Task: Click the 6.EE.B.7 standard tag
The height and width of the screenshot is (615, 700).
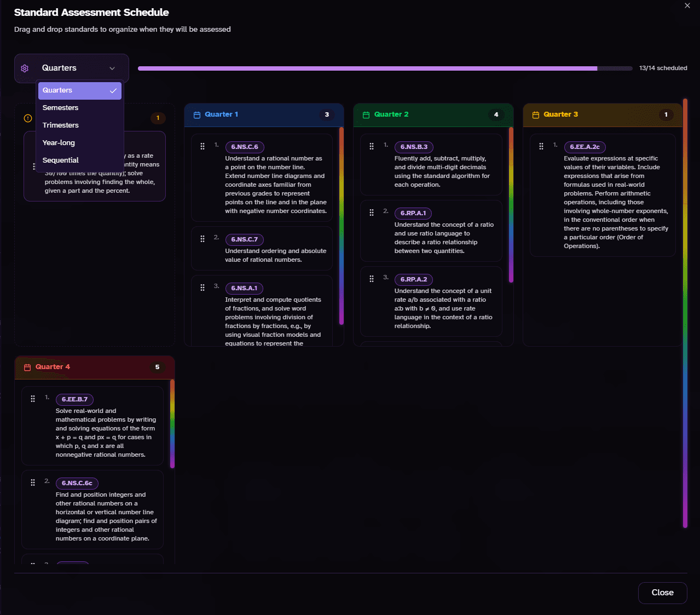Action: pos(74,399)
